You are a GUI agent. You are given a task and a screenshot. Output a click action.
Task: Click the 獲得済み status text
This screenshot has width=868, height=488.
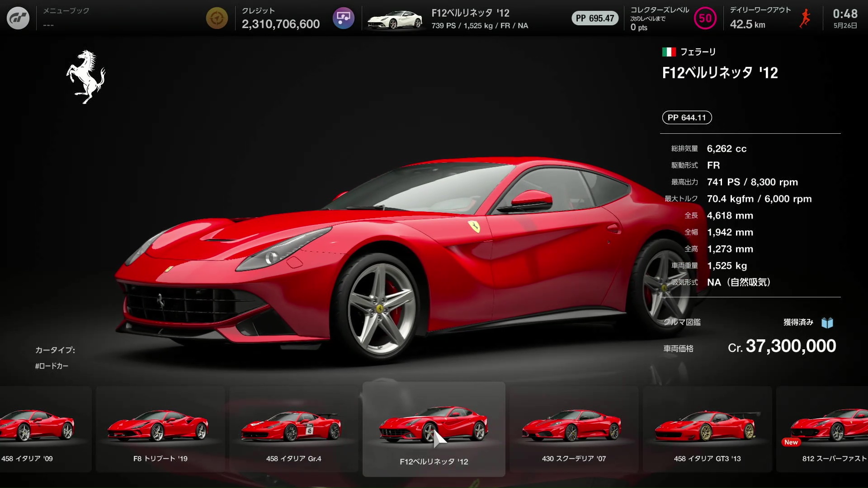pos(798,322)
